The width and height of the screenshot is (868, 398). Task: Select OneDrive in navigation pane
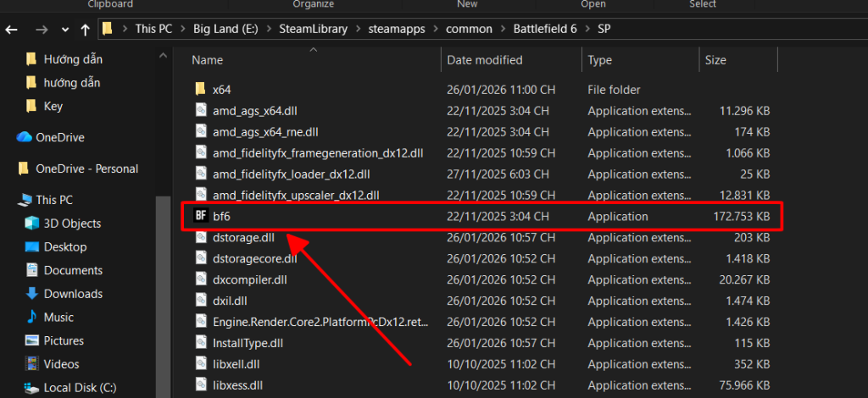click(x=60, y=137)
